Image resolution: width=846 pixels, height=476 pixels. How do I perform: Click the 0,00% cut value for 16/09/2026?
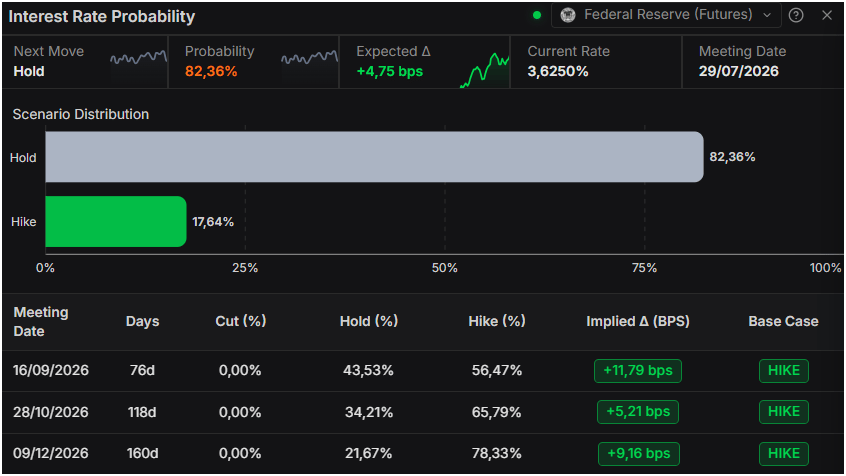coord(240,371)
